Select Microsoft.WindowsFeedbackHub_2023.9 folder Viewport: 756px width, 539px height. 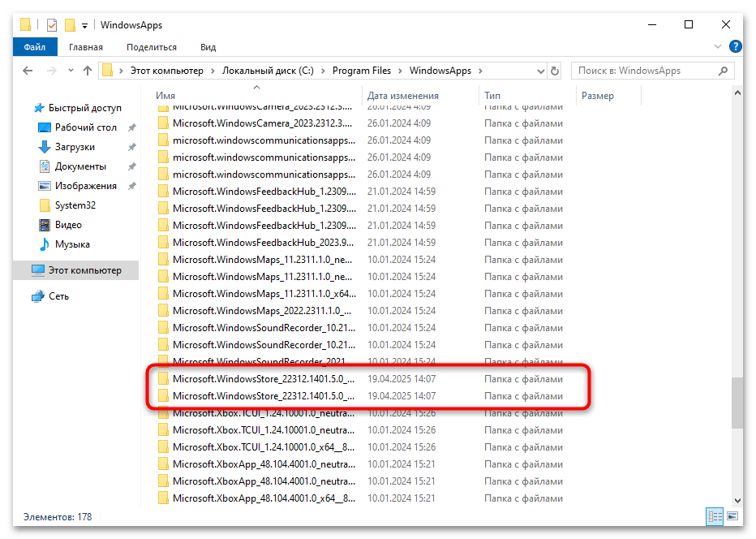coord(362,242)
